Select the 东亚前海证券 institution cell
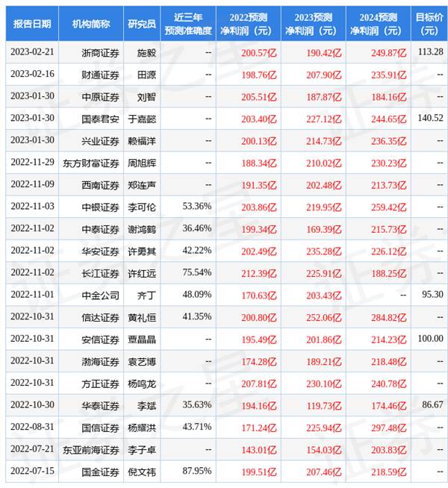Viewport: 448px width, 488px height. (91, 451)
